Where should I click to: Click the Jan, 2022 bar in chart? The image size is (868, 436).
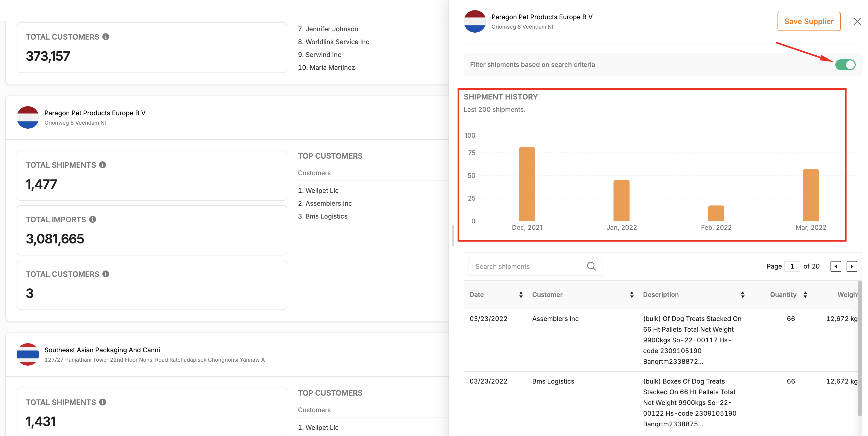point(621,200)
